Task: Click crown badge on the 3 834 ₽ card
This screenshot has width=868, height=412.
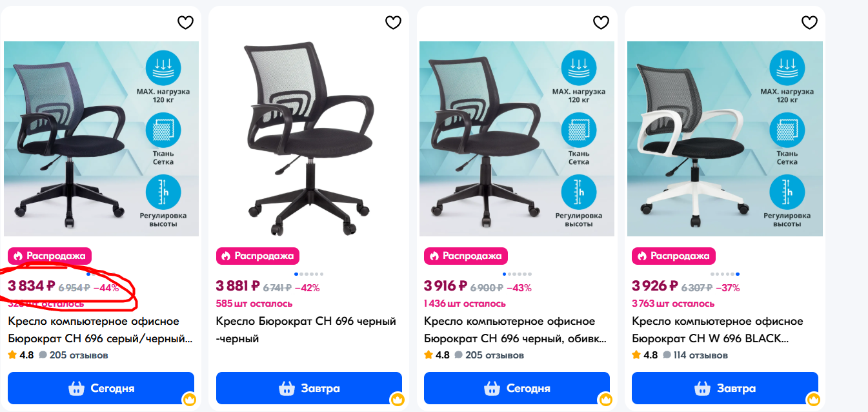Action: pyautogui.click(x=189, y=399)
